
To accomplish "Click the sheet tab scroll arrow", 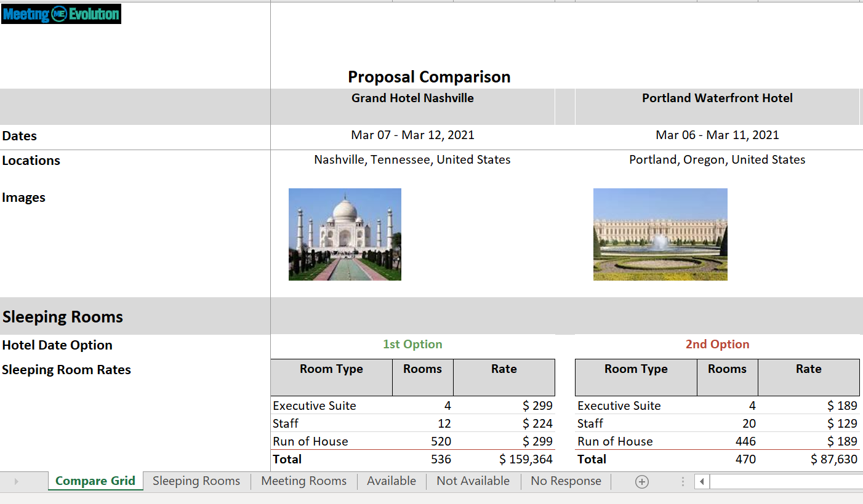I will point(16,482).
